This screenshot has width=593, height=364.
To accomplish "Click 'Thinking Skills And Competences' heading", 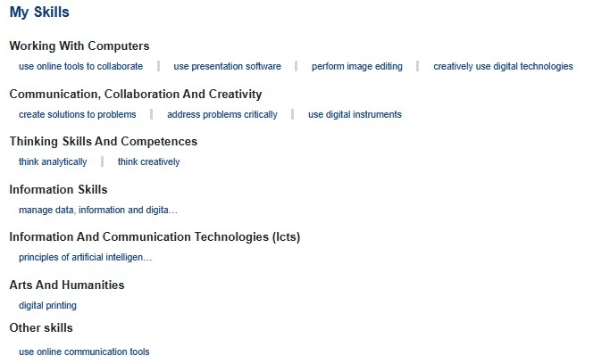I will pos(104,141).
